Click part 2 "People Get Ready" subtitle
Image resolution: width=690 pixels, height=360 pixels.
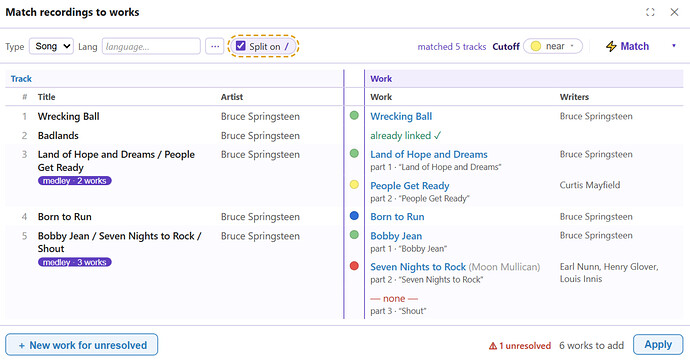click(x=420, y=198)
